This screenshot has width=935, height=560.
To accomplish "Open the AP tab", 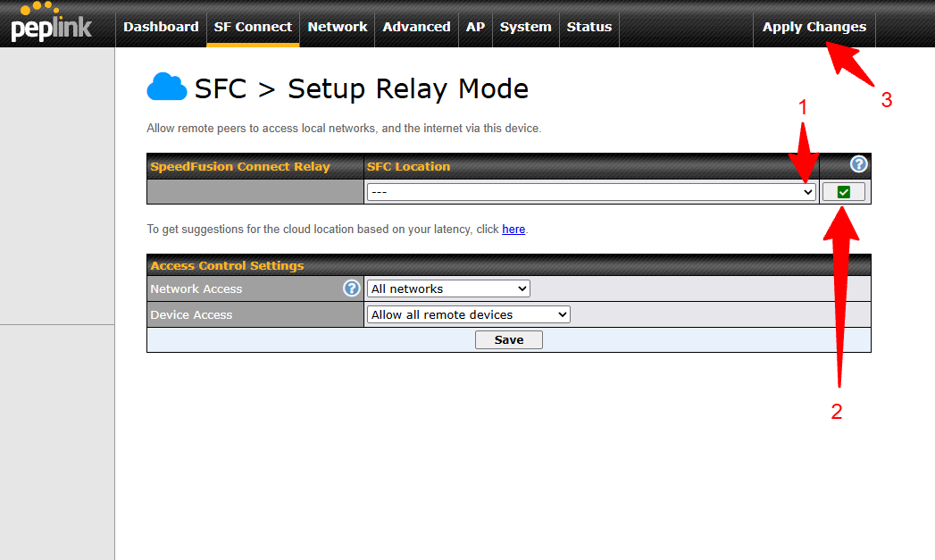I will (475, 27).
